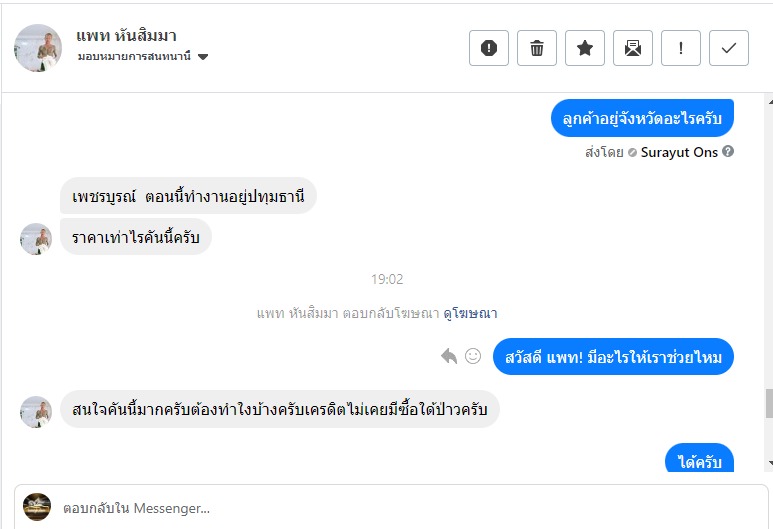The width and height of the screenshot is (773, 529).
Task: Click the page avatar beside the reply box
Action: pos(37,507)
